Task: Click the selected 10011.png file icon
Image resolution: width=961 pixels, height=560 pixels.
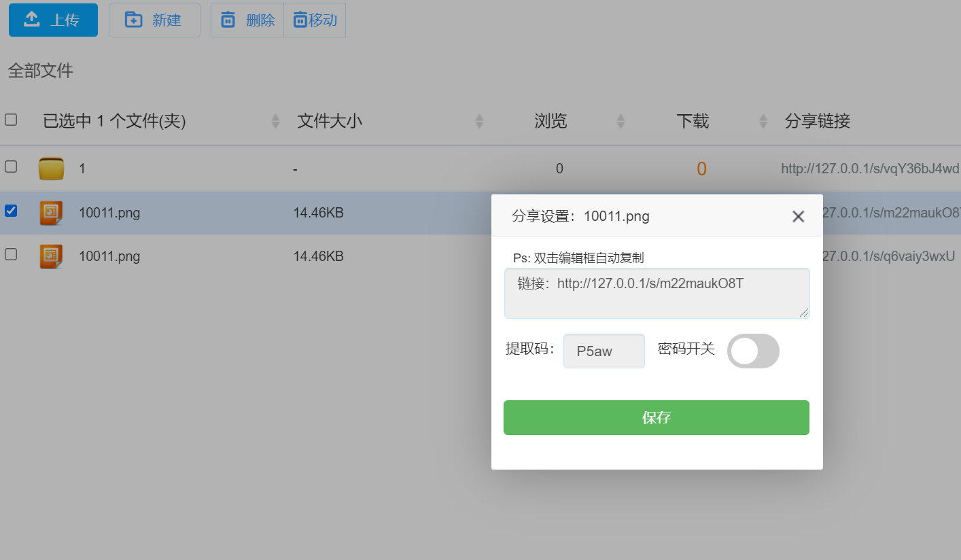Action: click(x=51, y=213)
